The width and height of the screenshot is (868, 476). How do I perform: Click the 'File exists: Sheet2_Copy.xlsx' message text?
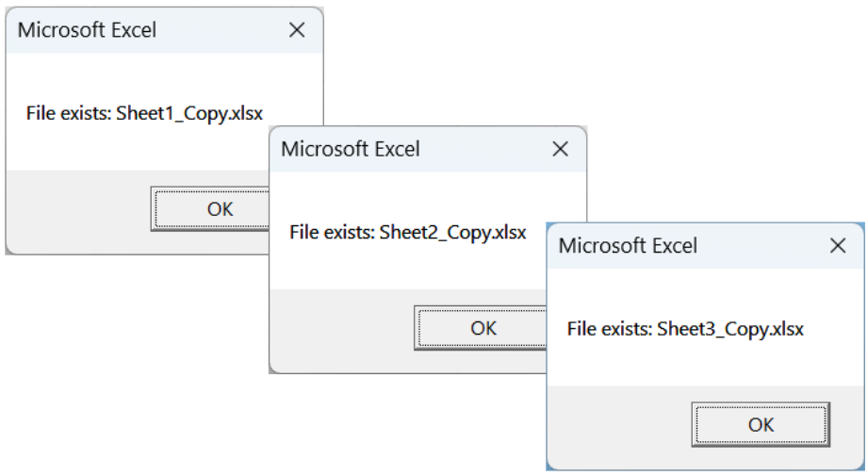pos(407,233)
